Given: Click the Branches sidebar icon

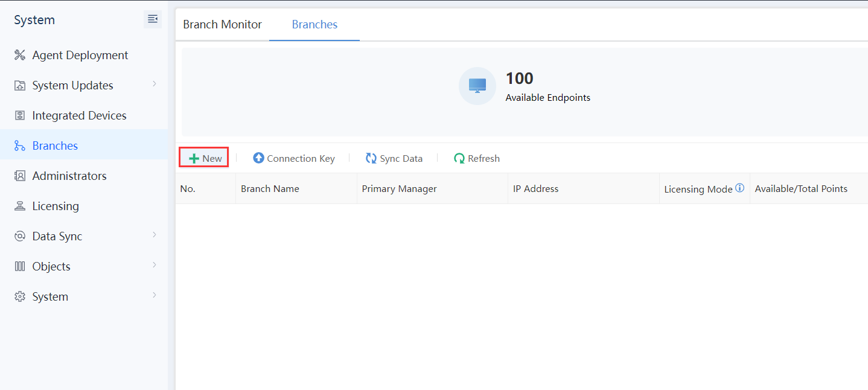Looking at the screenshot, I should click(x=20, y=146).
